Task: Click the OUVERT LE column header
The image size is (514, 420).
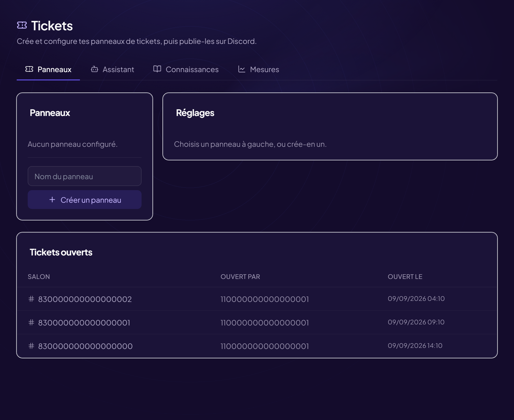Action: click(x=405, y=277)
